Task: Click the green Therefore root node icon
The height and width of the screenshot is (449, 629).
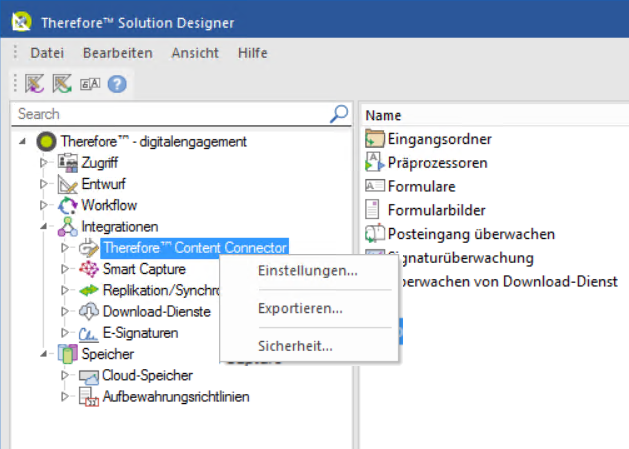Action: [46, 141]
